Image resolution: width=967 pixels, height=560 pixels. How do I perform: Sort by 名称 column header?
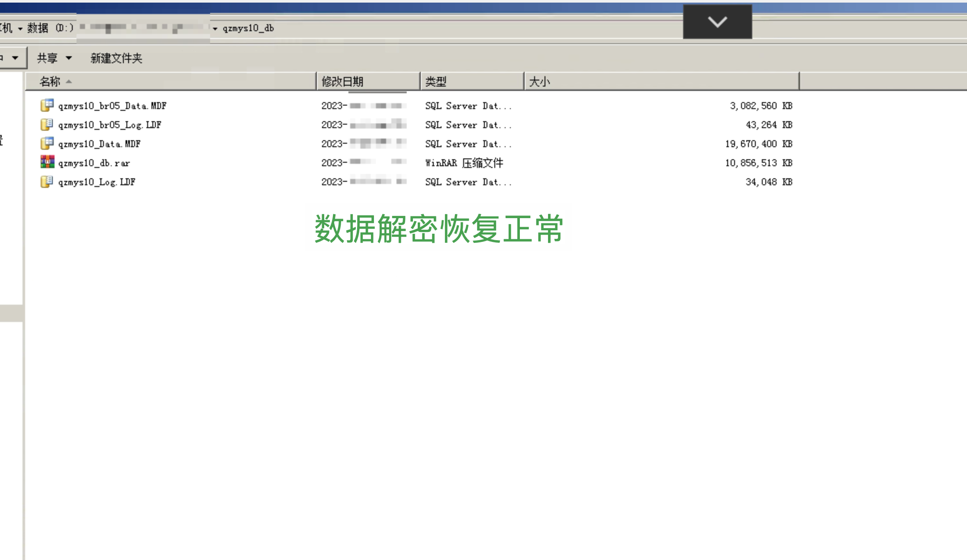click(x=50, y=81)
